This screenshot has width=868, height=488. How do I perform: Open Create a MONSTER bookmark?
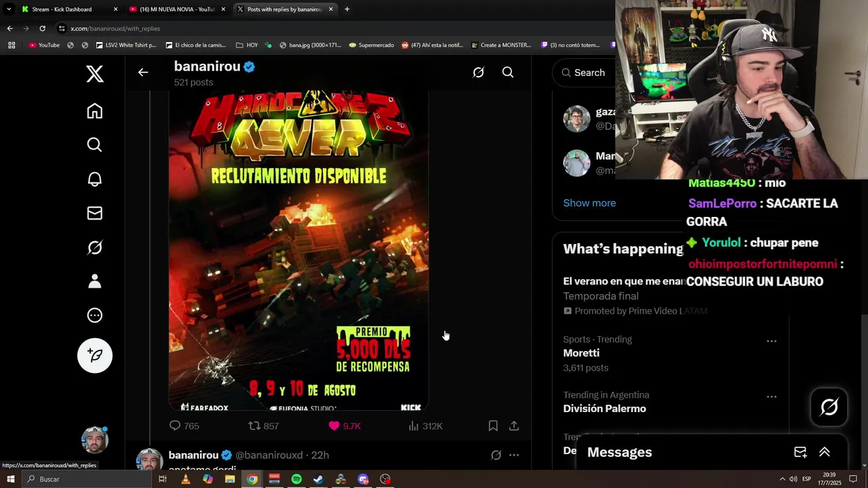pos(501,45)
